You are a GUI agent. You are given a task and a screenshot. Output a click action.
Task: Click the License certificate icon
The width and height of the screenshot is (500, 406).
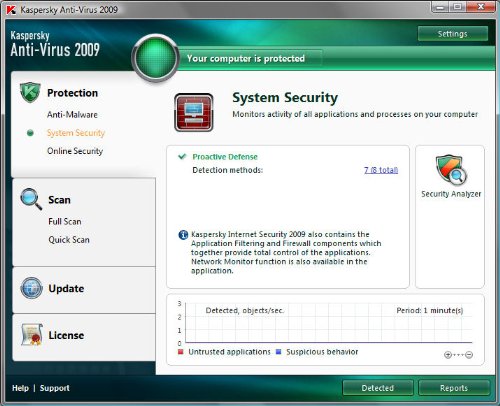click(x=31, y=334)
